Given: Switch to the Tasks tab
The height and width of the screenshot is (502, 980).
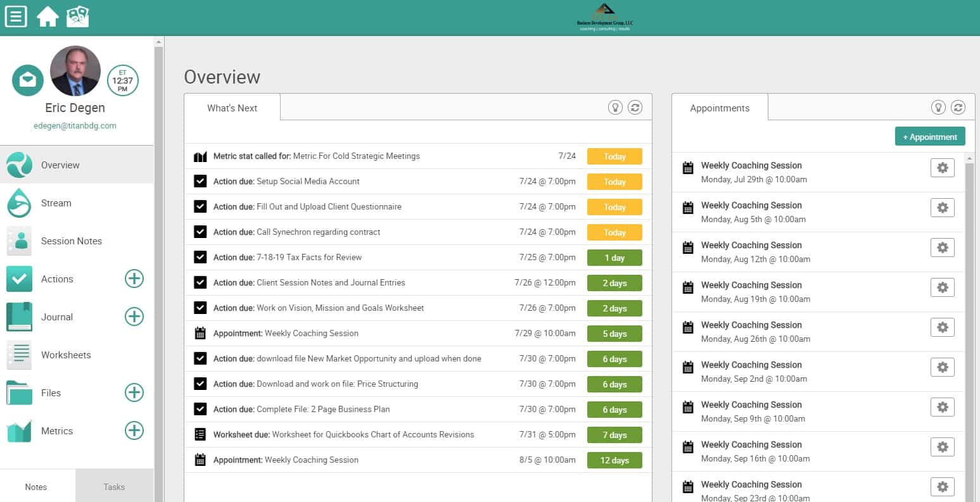Looking at the screenshot, I should [x=114, y=486].
